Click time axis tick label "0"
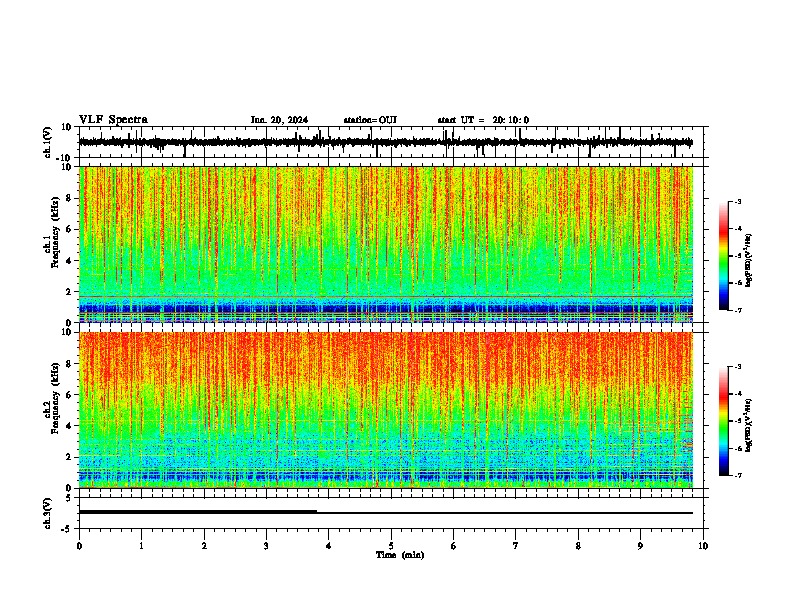 coord(79,546)
